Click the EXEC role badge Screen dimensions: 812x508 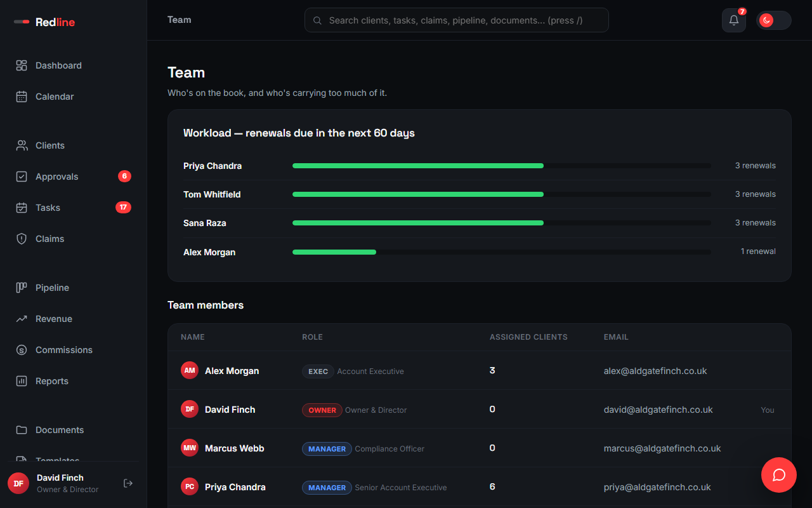point(318,371)
